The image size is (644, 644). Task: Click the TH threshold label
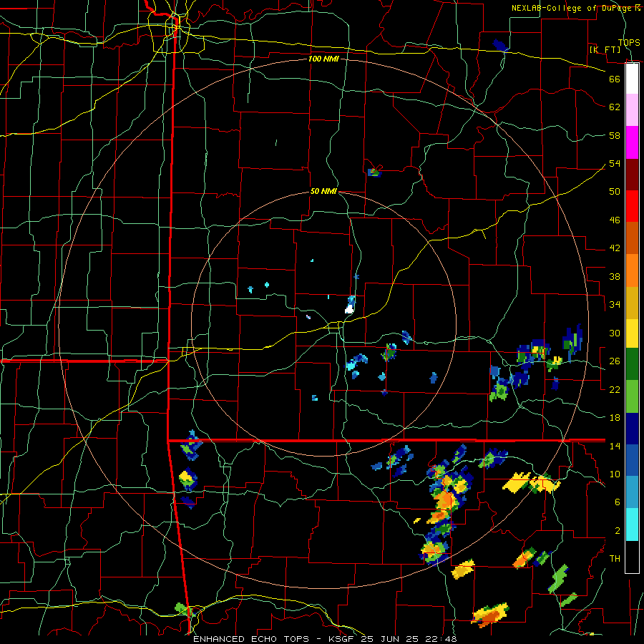coord(615,558)
